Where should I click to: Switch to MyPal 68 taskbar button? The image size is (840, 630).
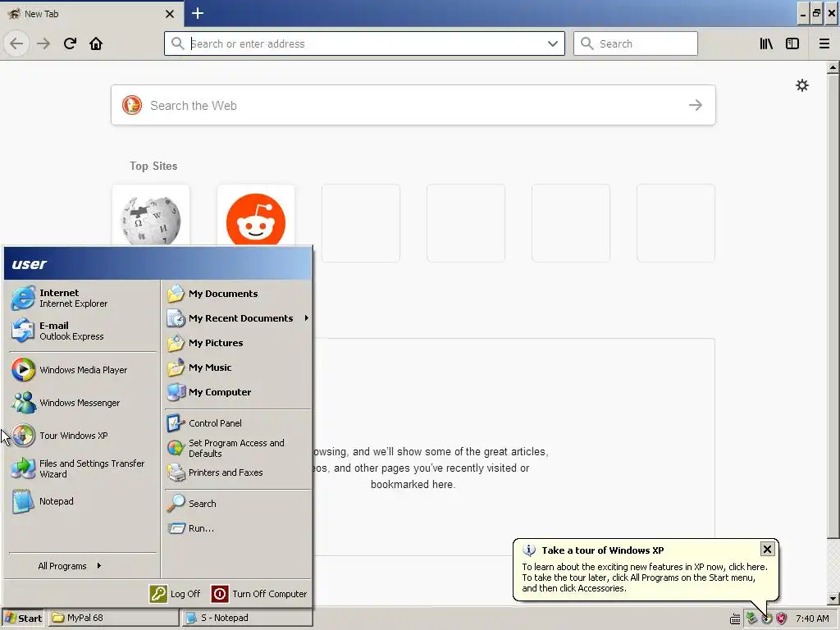click(114, 618)
